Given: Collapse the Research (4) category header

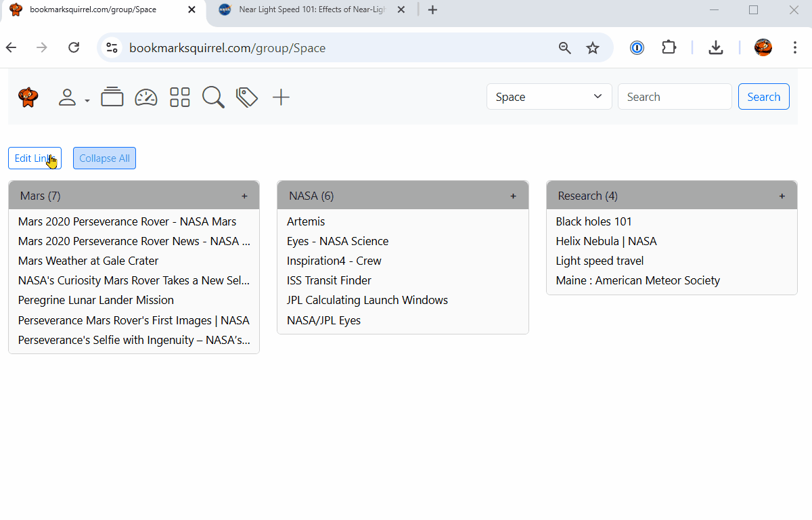Looking at the screenshot, I should click(x=672, y=196).
